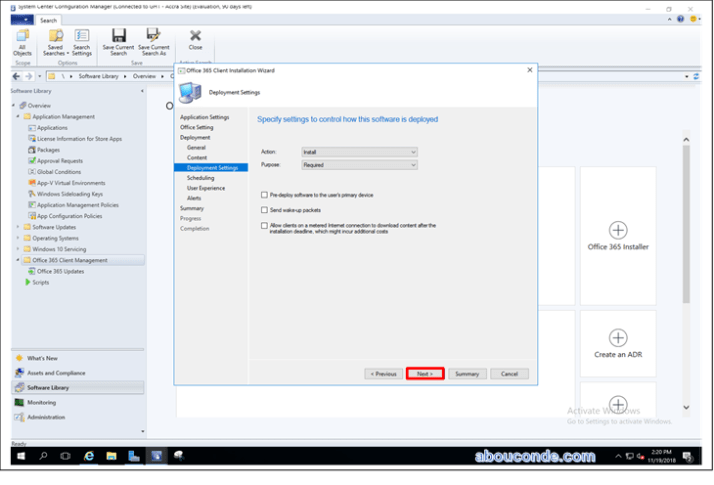The width and height of the screenshot is (714, 485).
Task: Tick the Send wake-up packets checkbox
Action: point(264,210)
